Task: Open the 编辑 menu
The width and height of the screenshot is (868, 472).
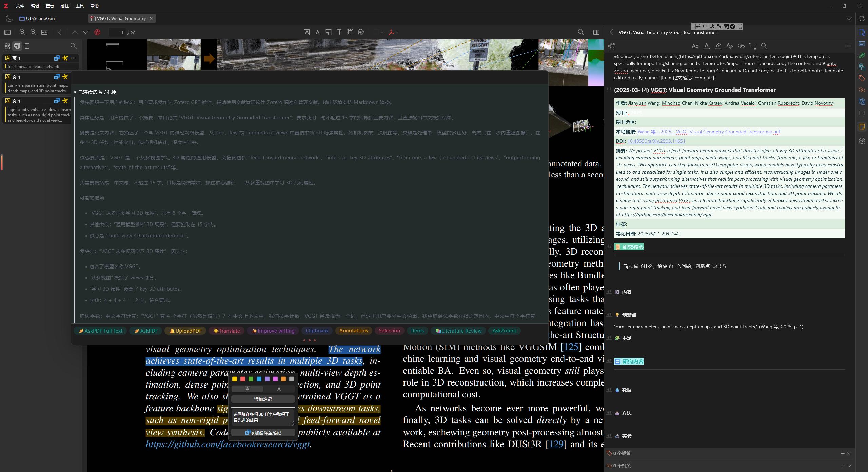Action: coord(35,6)
